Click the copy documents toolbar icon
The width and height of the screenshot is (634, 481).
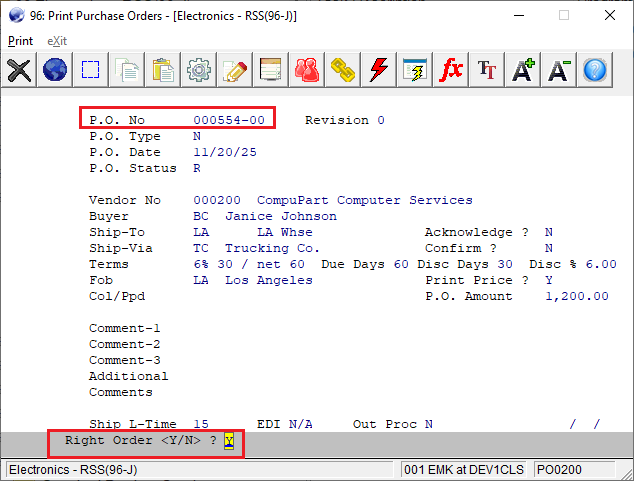coord(127,70)
